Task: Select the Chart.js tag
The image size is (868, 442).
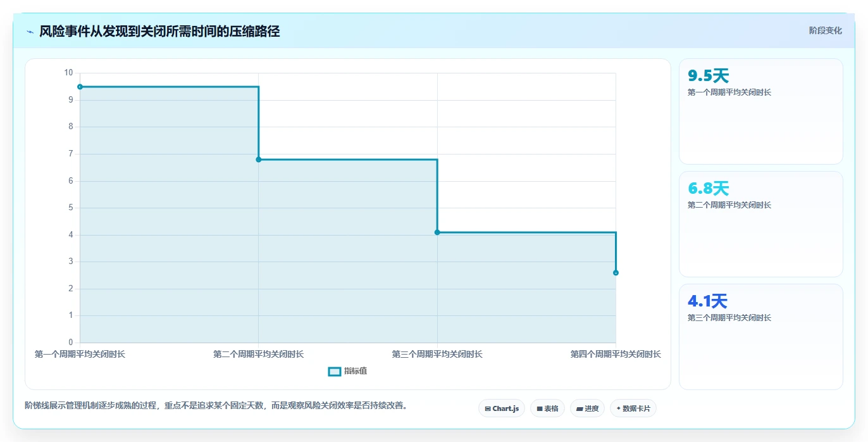Action: click(502, 408)
